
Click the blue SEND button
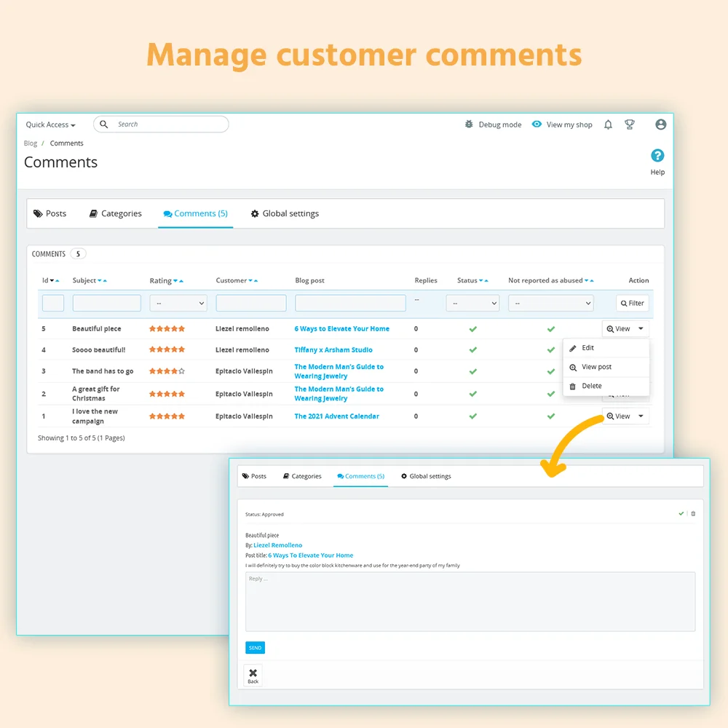[x=255, y=648]
